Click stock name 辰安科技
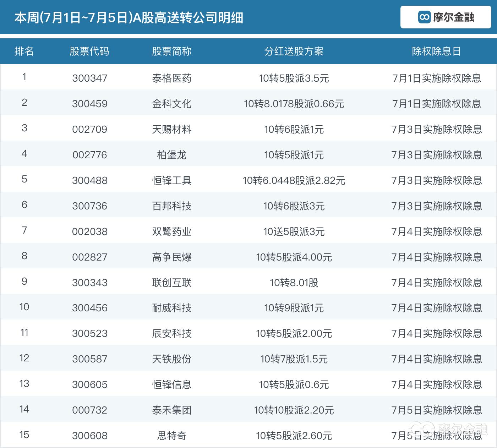This screenshot has width=497, height=448. click(x=172, y=333)
